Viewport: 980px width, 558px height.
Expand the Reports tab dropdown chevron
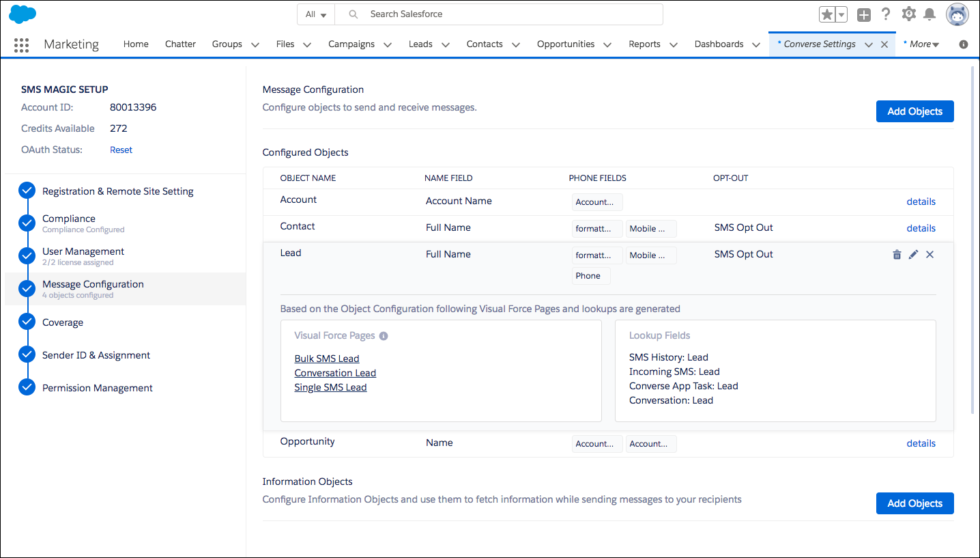(674, 45)
